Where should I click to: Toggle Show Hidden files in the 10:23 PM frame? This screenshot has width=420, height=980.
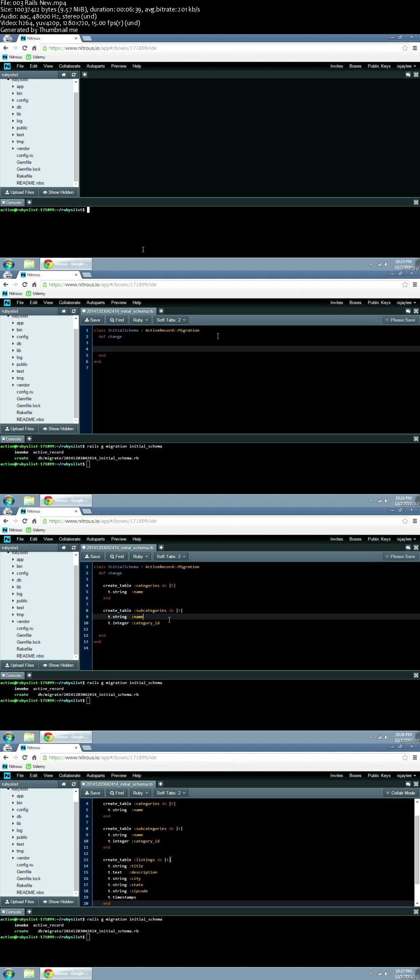pos(58,192)
